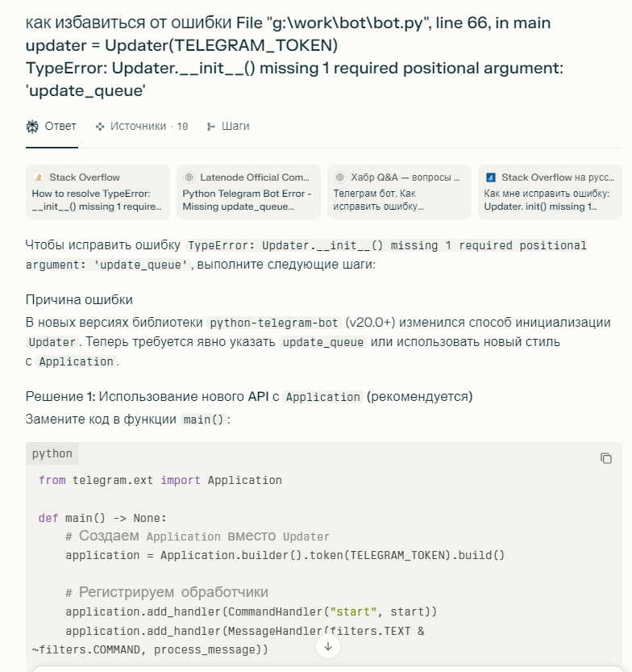
Task: Copy the python code block
Action: (x=606, y=458)
